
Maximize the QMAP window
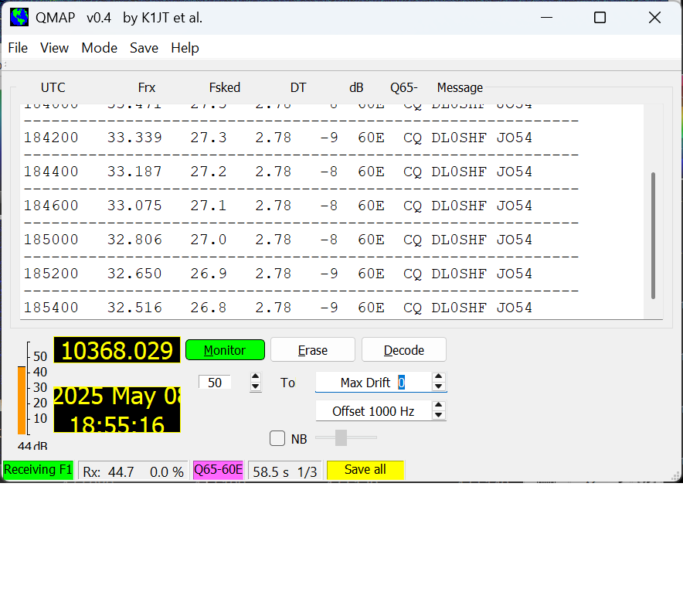(x=600, y=18)
